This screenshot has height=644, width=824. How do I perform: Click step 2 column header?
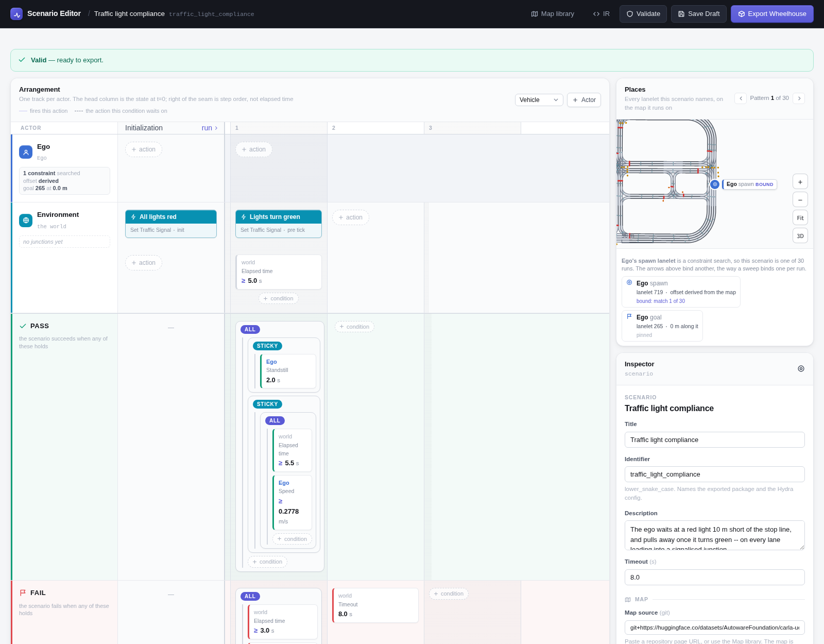(375, 128)
